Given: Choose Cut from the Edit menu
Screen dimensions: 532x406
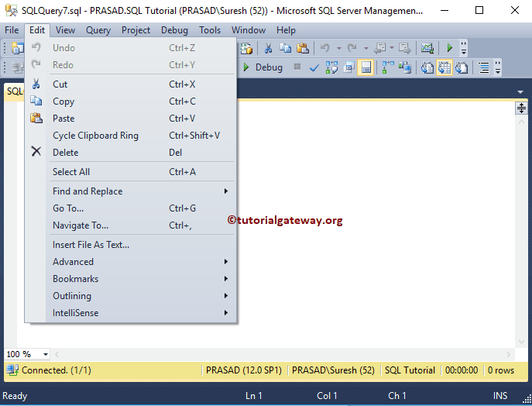Looking at the screenshot, I should pyautogui.click(x=131, y=84).
